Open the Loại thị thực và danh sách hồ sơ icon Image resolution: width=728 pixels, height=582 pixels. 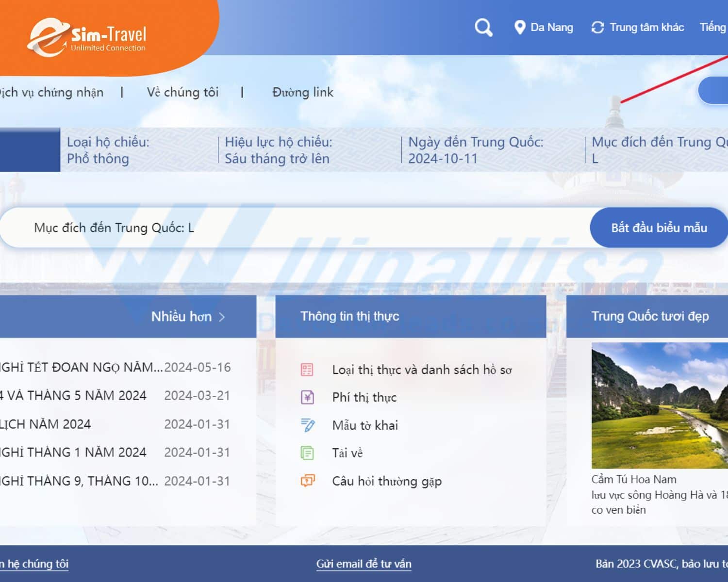pyautogui.click(x=307, y=369)
